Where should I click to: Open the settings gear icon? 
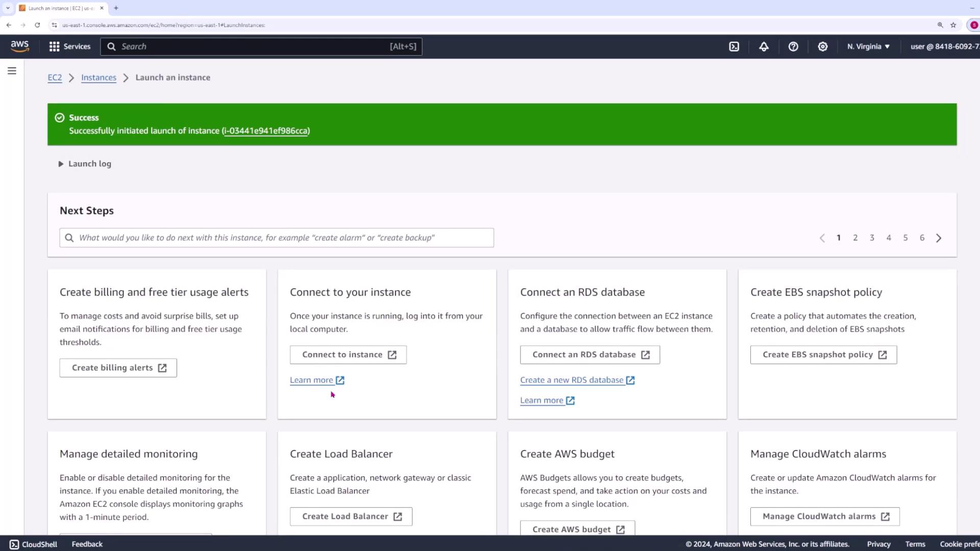point(823,46)
